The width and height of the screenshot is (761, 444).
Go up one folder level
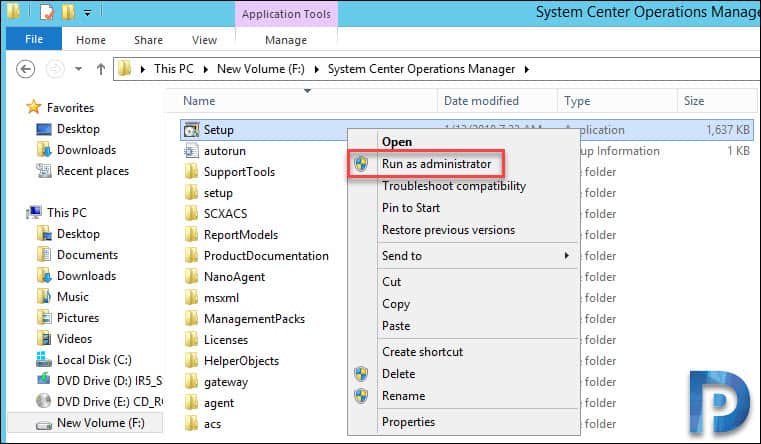coord(100,69)
